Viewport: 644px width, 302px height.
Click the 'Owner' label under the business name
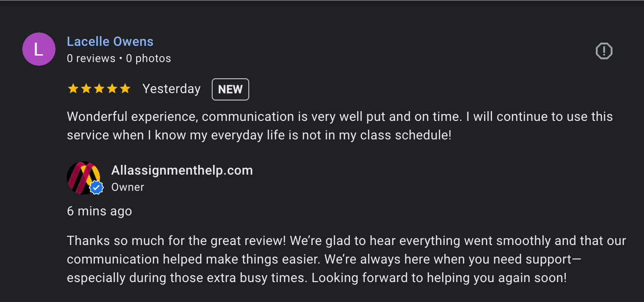point(127,187)
